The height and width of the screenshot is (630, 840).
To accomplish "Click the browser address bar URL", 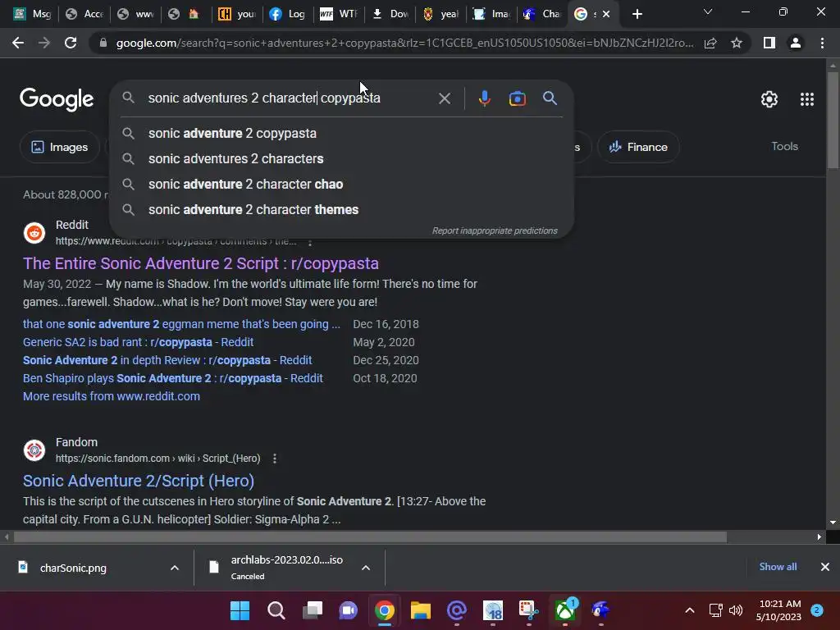I will [404, 43].
